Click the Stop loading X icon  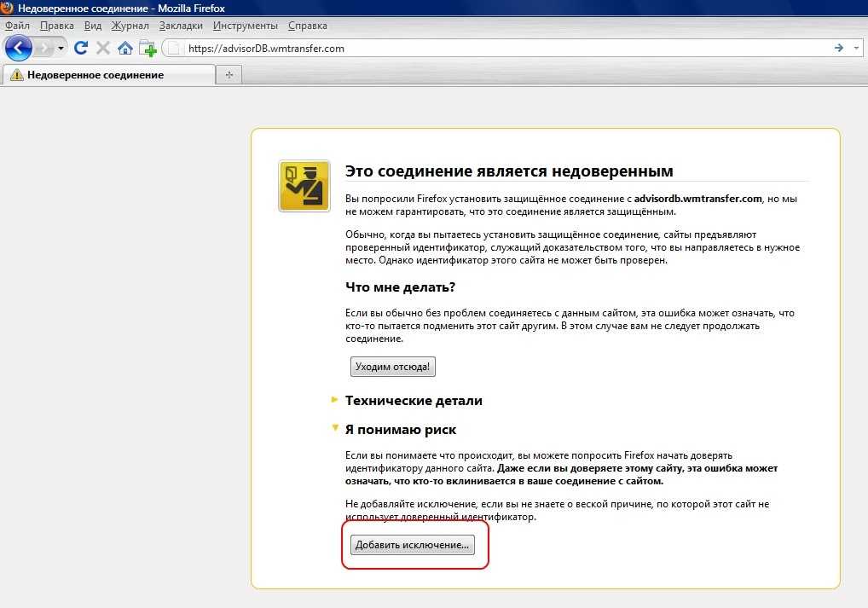coord(102,48)
